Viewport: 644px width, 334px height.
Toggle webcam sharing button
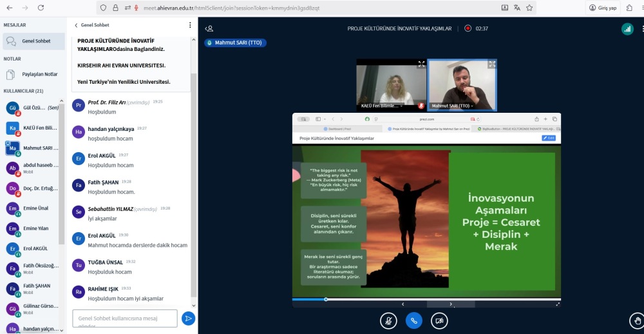point(439,320)
